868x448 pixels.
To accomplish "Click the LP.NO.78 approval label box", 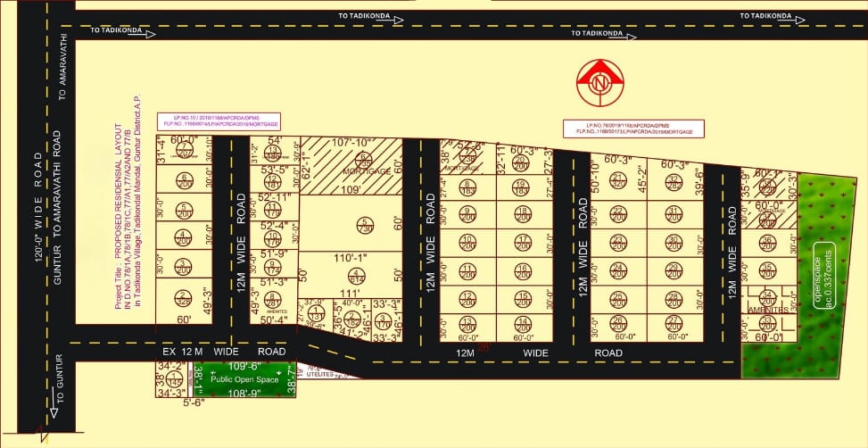I will tap(632, 129).
